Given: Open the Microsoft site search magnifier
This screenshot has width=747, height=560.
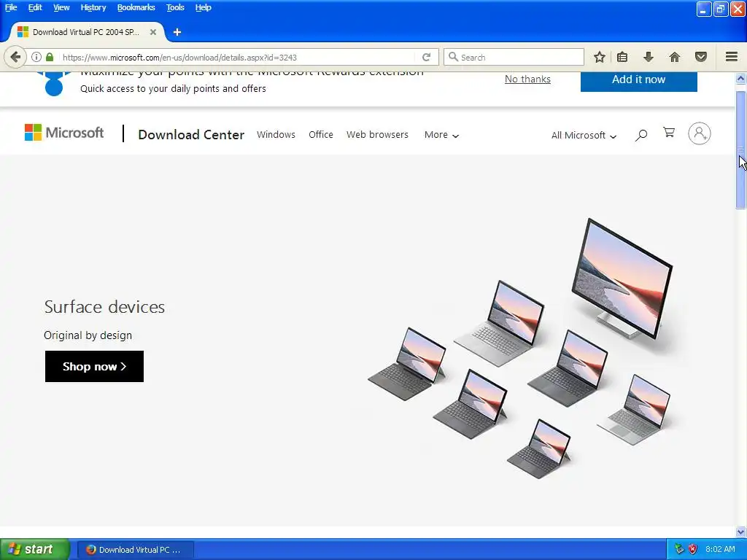Looking at the screenshot, I should click(x=641, y=135).
